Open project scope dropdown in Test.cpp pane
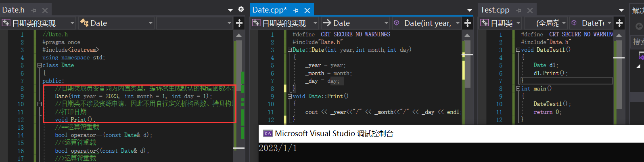 coord(500,23)
